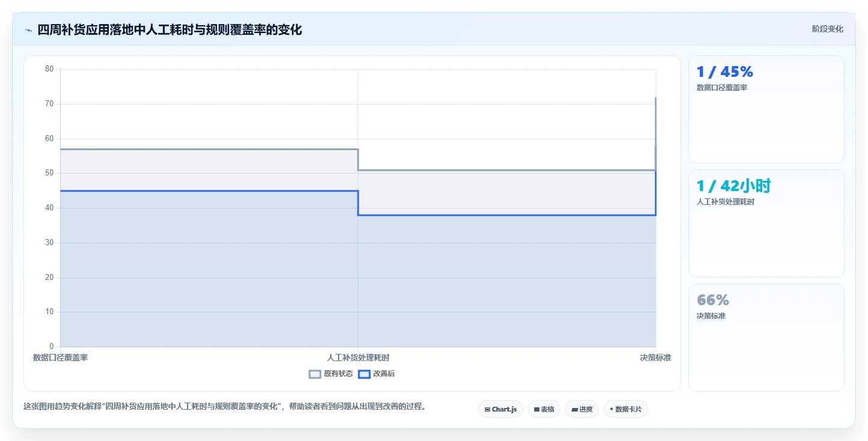Click the Chart.js tag pill

[501, 409]
